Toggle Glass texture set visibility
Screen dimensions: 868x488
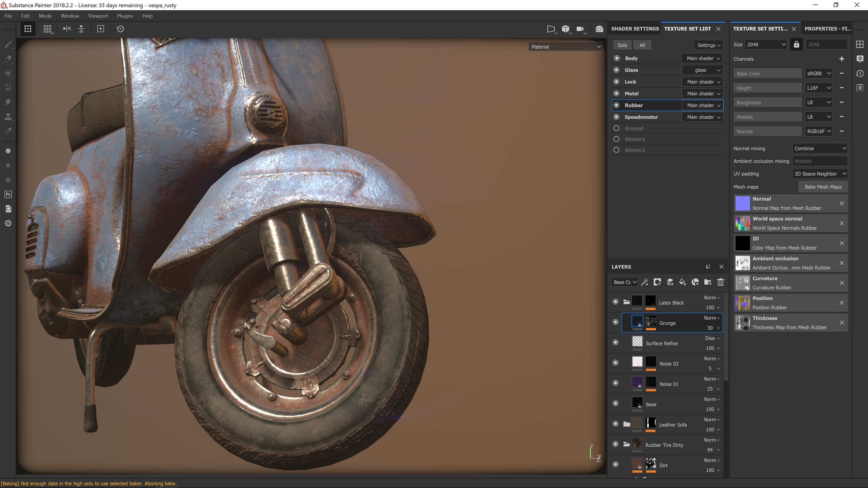(617, 70)
